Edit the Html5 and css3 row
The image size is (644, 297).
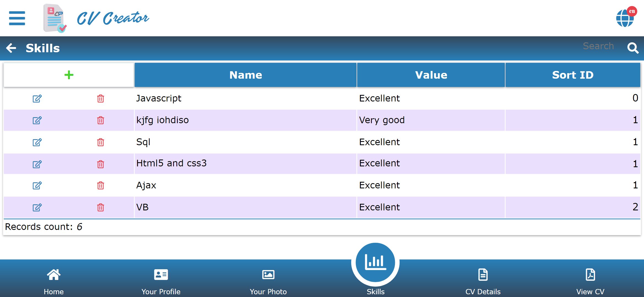[x=37, y=164]
